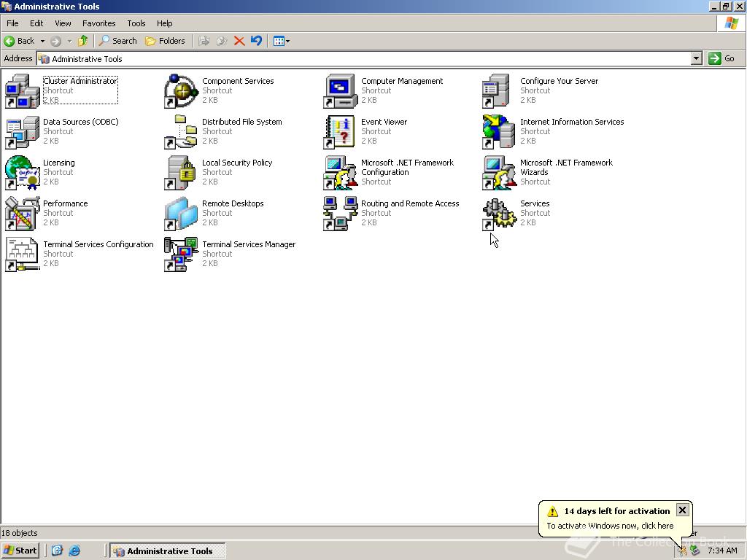The image size is (747, 560).
Task: Open the Cluster Administrator shortcut icon
Action: (22, 91)
